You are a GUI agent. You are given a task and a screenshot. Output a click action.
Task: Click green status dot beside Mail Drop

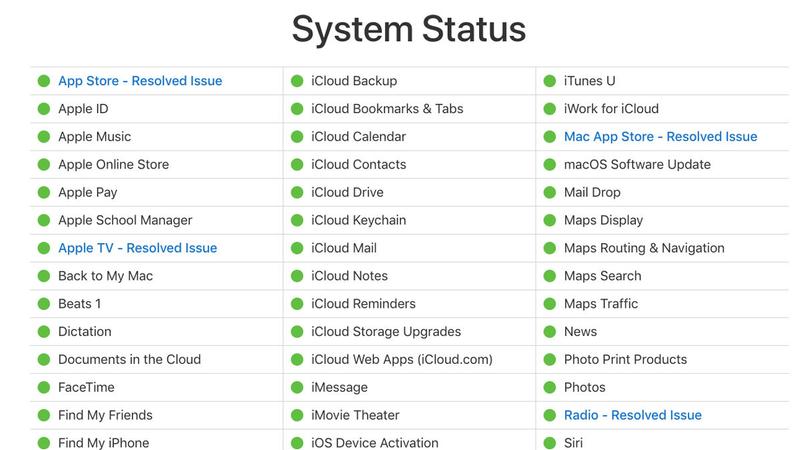(x=549, y=192)
